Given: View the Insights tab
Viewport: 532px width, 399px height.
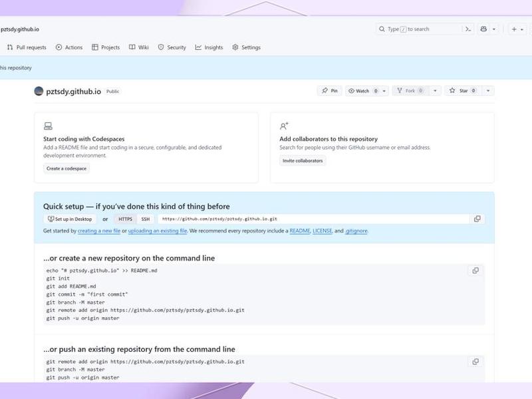Looking at the screenshot, I should [209, 47].
